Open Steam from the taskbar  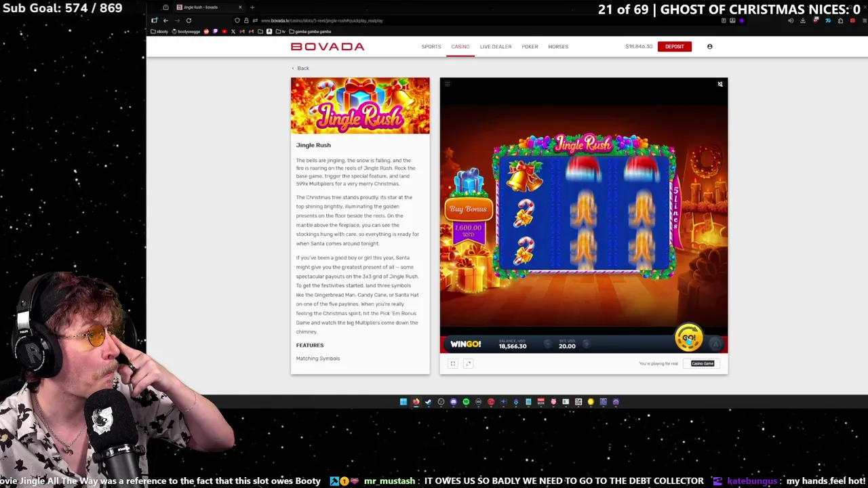click(429, 402)
